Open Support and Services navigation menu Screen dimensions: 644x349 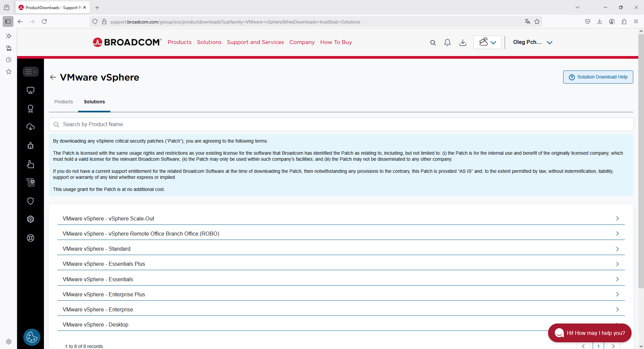(255, 42)
